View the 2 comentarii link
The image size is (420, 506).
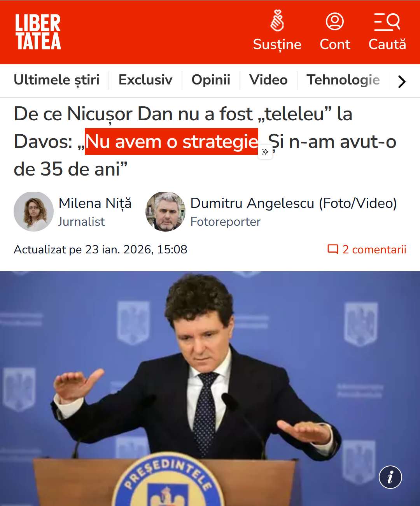(x=374, y=249)
